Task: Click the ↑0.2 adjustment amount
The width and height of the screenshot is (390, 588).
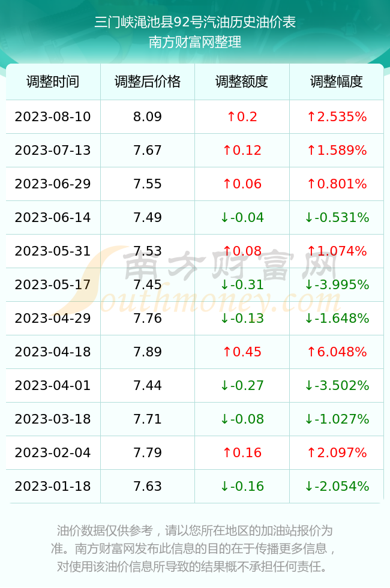Action: pyautogui.click(x=242, y=116)
